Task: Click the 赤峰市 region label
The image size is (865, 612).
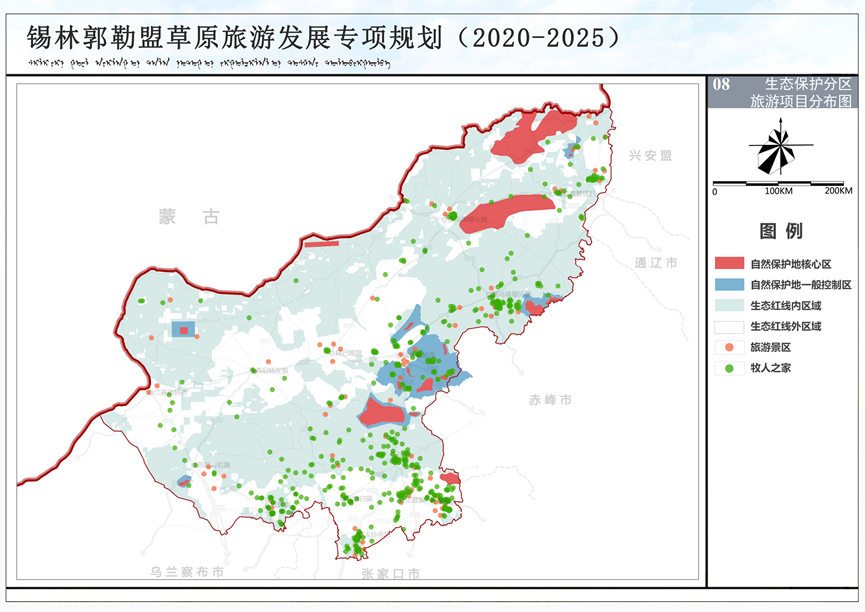Action: (x=550, y=399)
